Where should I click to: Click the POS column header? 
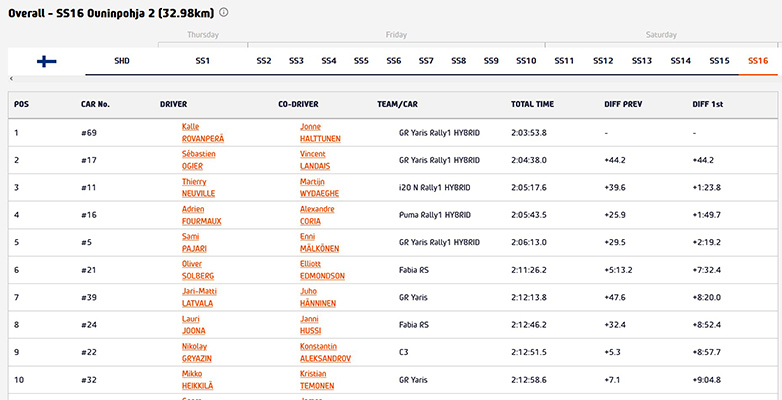[21, 104]
